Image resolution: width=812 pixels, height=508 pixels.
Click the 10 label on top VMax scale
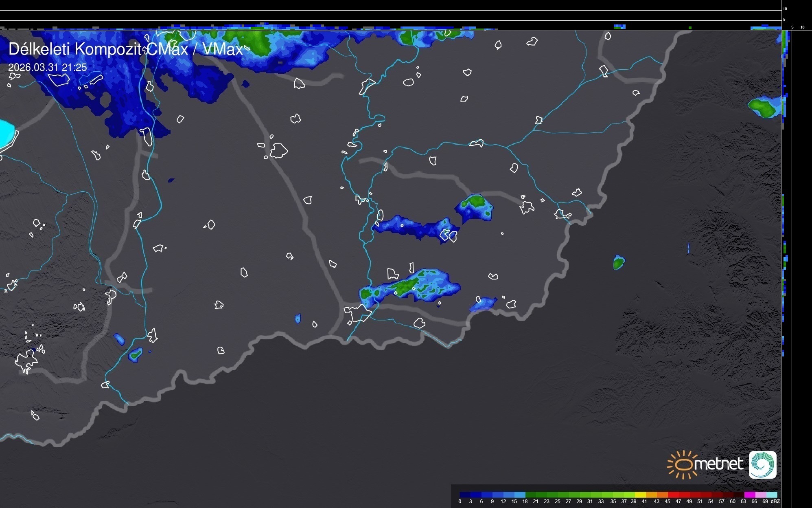(785, 9)
